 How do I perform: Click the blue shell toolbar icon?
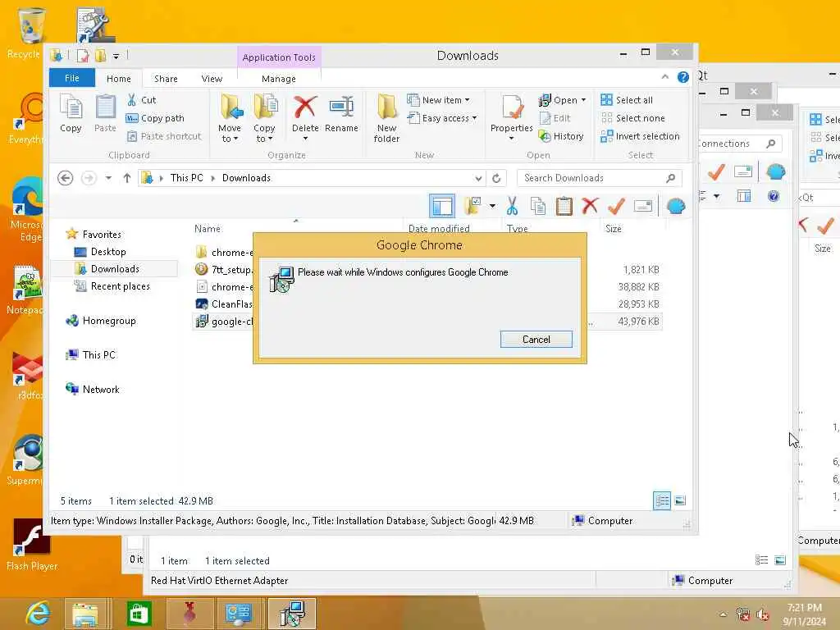676,206
